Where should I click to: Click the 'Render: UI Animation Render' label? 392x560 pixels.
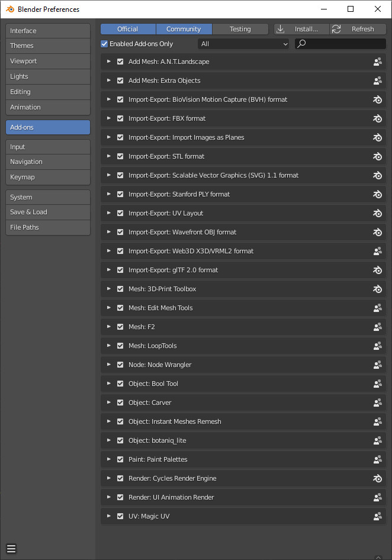point(171,497)
